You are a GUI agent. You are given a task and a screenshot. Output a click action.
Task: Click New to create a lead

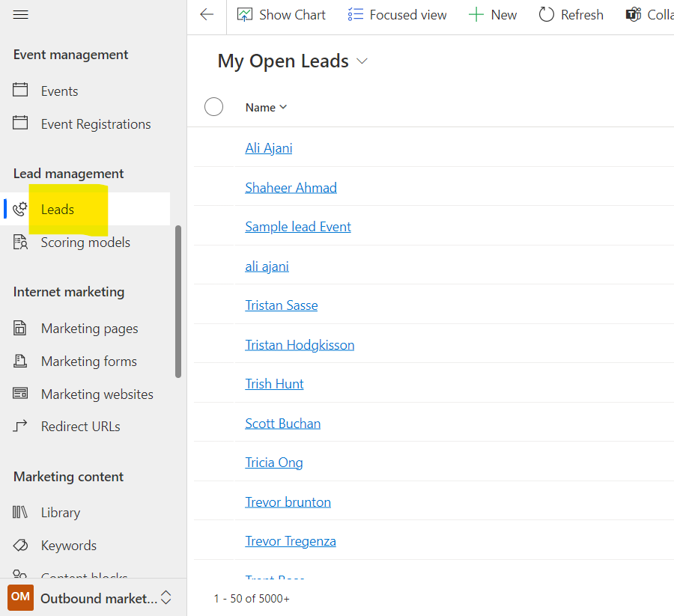pos(493,15)
